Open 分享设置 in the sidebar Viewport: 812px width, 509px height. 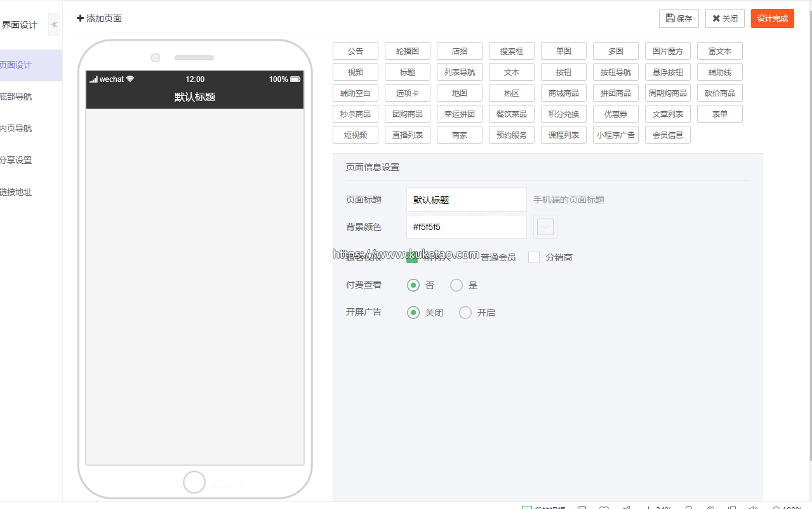pyautogui.click(x=31, y=160)
